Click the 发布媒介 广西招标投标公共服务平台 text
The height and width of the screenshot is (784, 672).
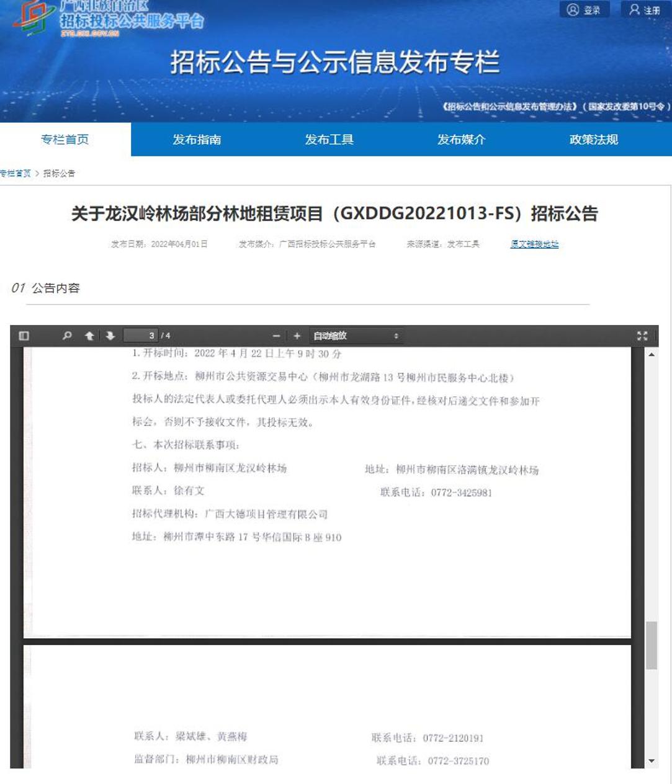[307, 244]
